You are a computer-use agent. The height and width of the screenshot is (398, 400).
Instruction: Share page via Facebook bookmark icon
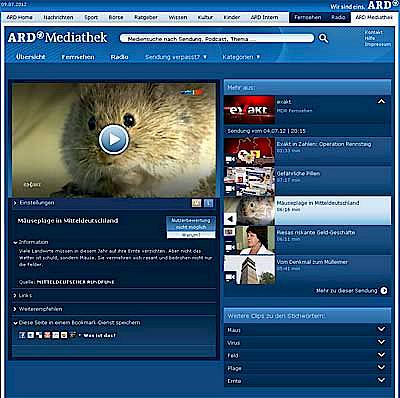point(22,335)
